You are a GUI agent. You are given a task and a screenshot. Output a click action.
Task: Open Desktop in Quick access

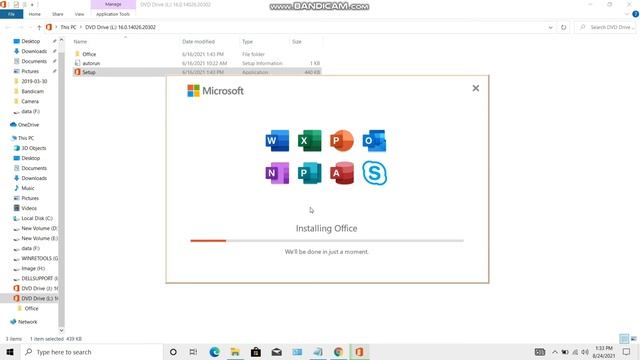click(30, 41)
